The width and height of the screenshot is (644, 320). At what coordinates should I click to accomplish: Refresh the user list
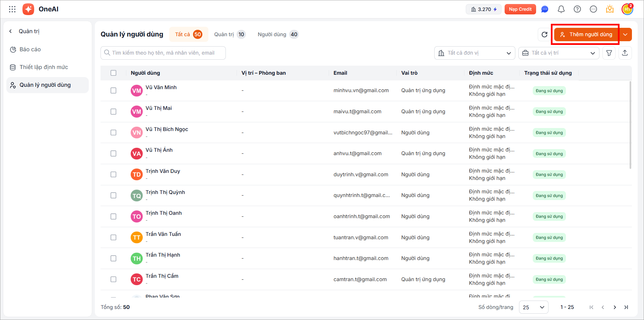544,35
